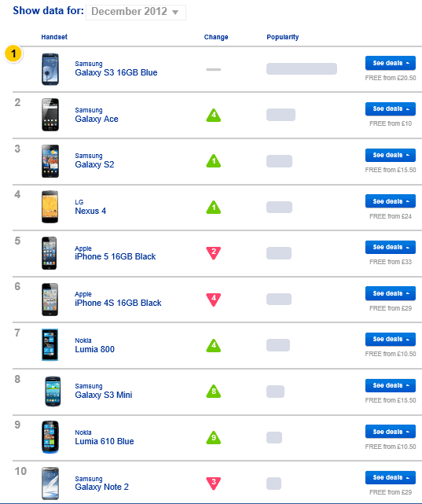Click the red down-2 icon for iPhone 5
Image resolution: width=422 pixels, height=504 pixels.
[214, 252]
